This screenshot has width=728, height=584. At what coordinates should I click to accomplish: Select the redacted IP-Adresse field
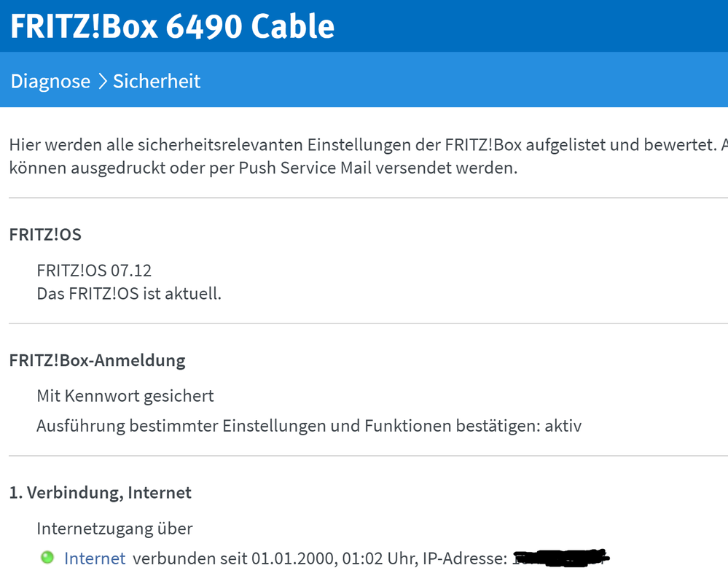(568, 556)
